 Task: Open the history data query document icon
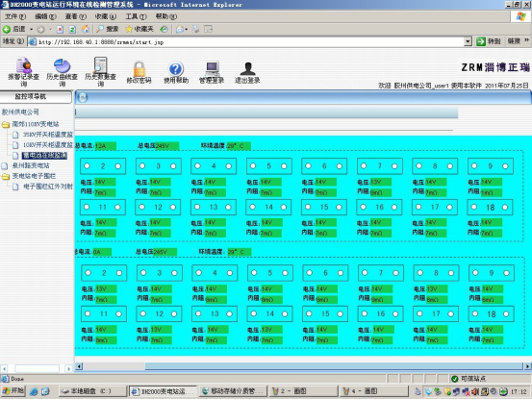point(100,65)
